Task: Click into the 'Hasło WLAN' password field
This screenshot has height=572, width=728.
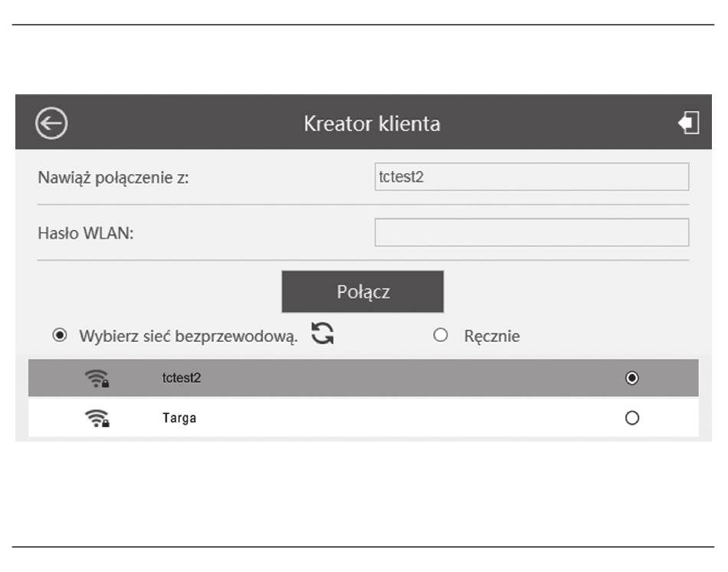Action: click(532, 232)
